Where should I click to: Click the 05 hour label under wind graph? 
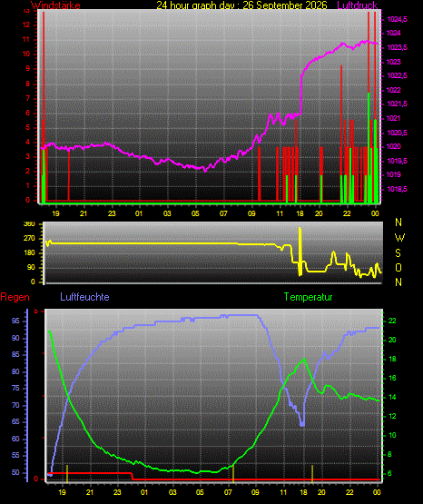coord(195,213)
